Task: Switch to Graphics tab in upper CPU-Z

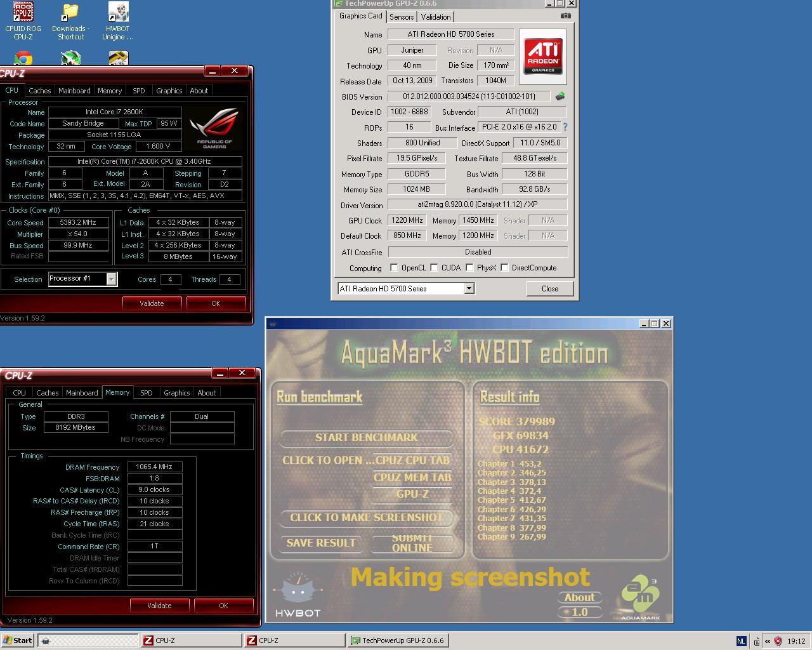Action: coord(169,91)
